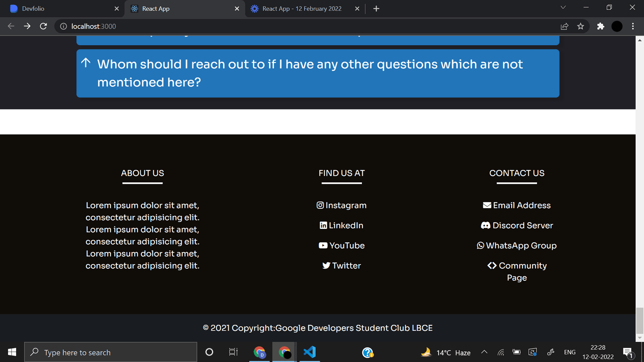Open the tab search dropdown arrow

[x=563, y=8]
